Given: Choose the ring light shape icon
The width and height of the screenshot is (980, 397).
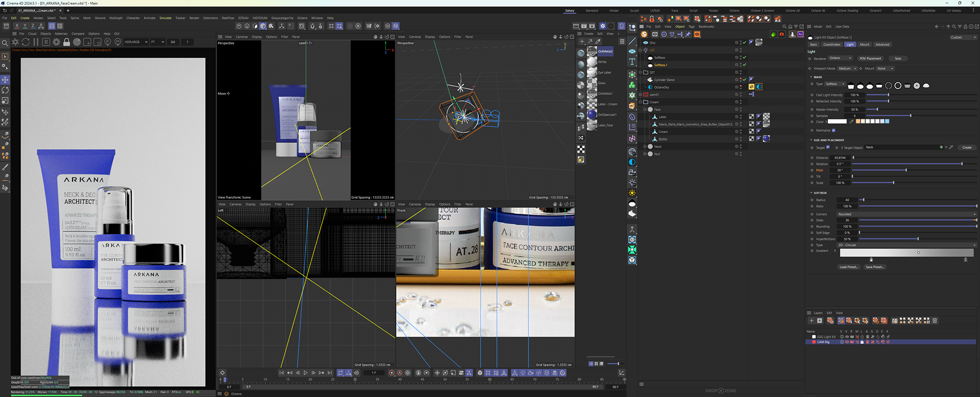Looking at the screenshot, I should coord(898,86).
